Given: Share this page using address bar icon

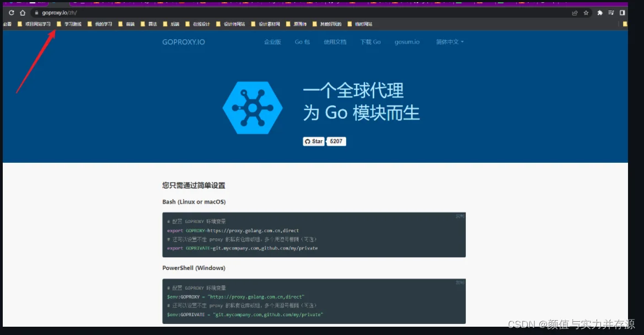Looking at the screenshot, I should (575, 13).
